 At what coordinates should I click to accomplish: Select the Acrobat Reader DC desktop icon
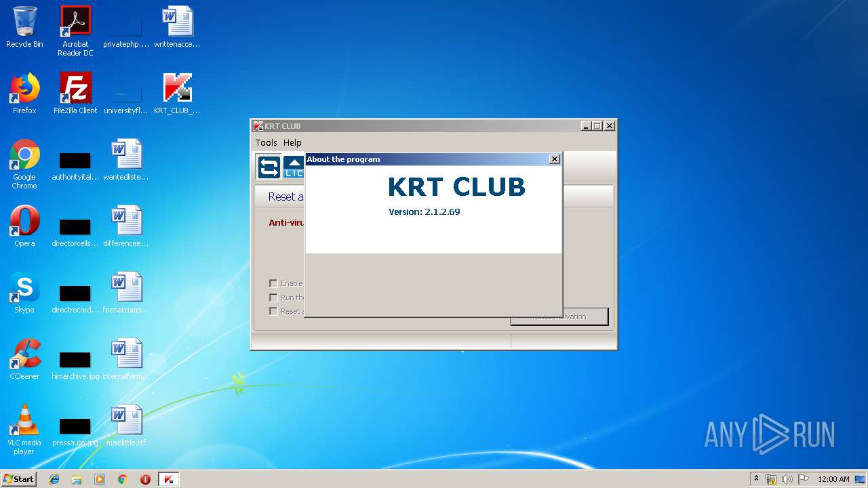75,31
